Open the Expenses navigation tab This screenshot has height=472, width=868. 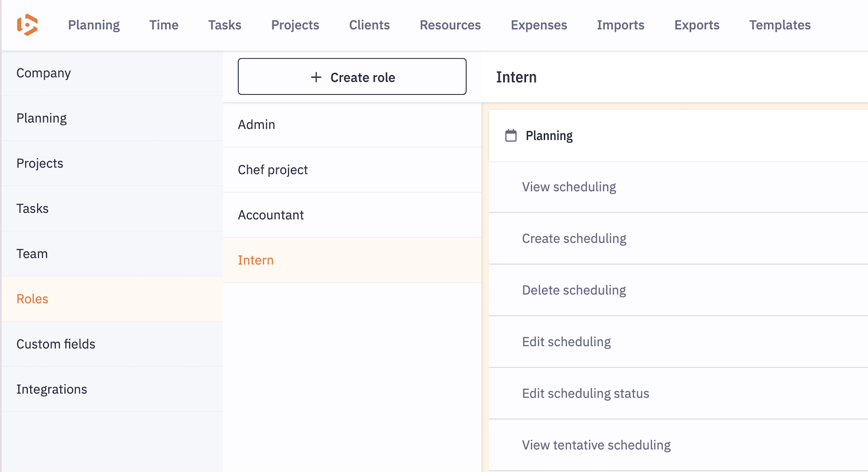(x=538, y=25)
